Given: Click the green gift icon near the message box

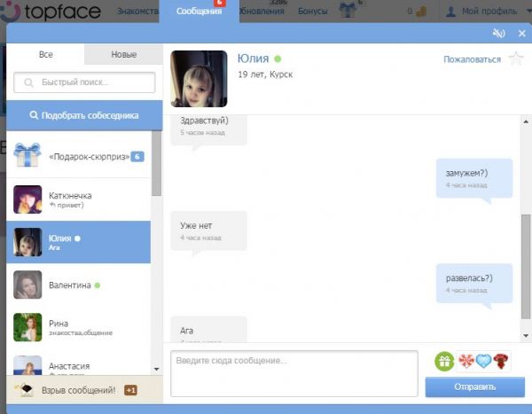Looking at the screenshot, I should (x=444, y=361).
